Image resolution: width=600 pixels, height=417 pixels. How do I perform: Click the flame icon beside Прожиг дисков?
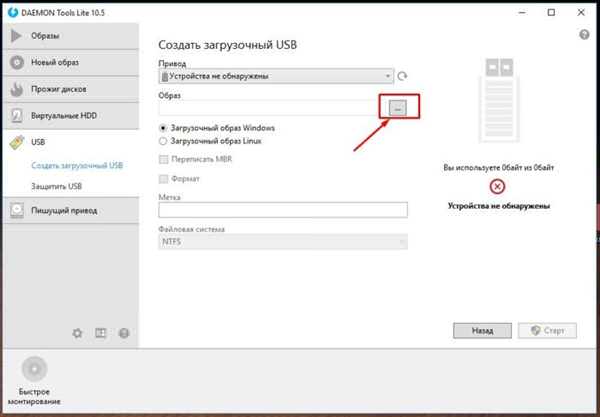[x=16, y=89]
